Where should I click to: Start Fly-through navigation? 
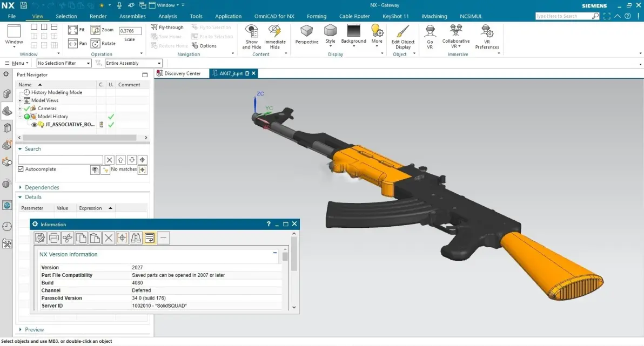(x=167, y=27)
